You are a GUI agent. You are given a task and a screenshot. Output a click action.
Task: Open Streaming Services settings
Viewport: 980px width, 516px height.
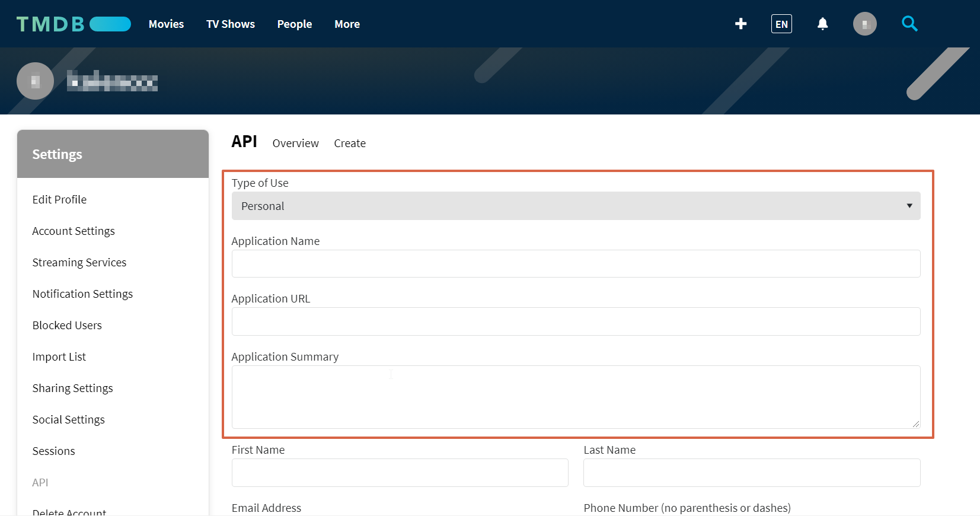(x=79, y=262)
